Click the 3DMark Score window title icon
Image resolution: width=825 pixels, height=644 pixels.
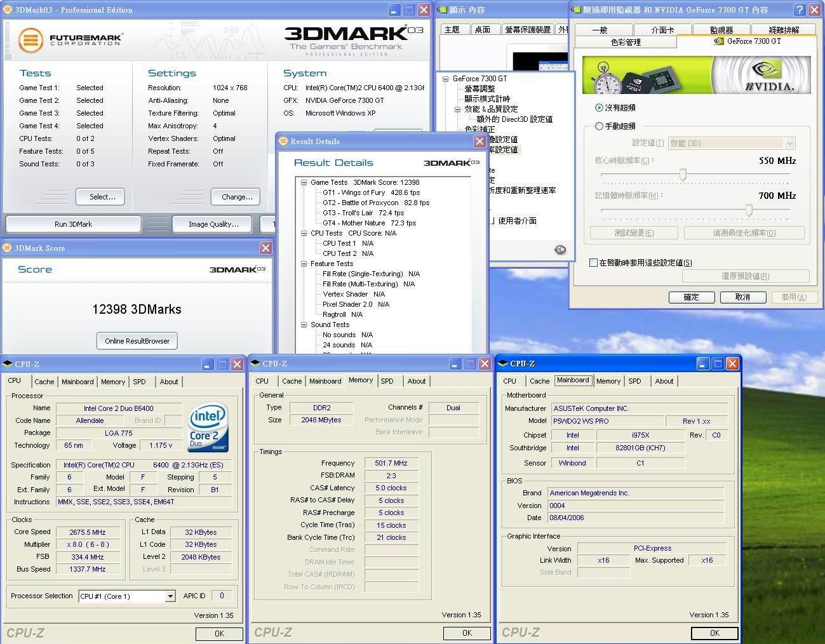(x=8, y=248)
